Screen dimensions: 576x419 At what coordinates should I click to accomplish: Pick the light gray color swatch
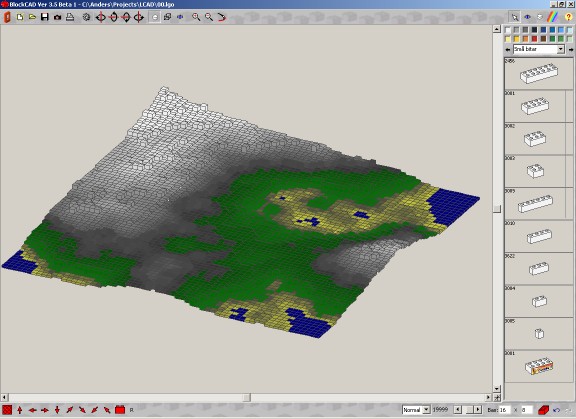[517, 30]
